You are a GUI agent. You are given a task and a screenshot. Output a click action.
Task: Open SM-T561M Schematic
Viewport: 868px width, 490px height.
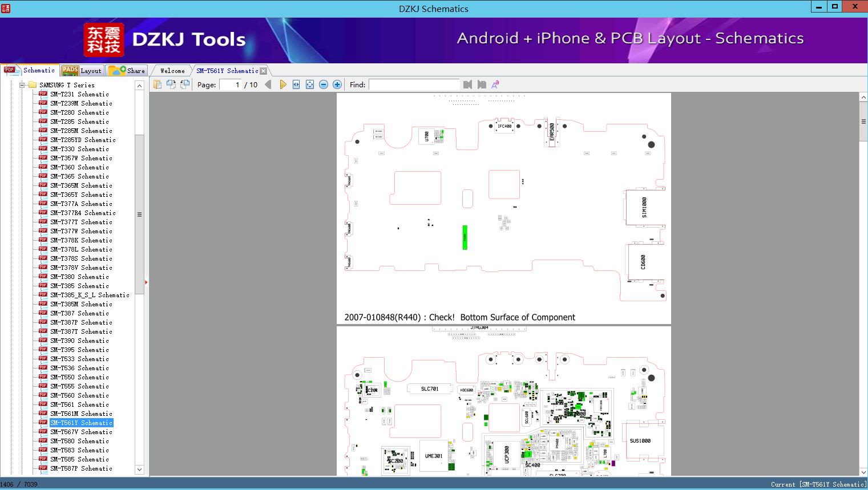click(x=81, y=414)
